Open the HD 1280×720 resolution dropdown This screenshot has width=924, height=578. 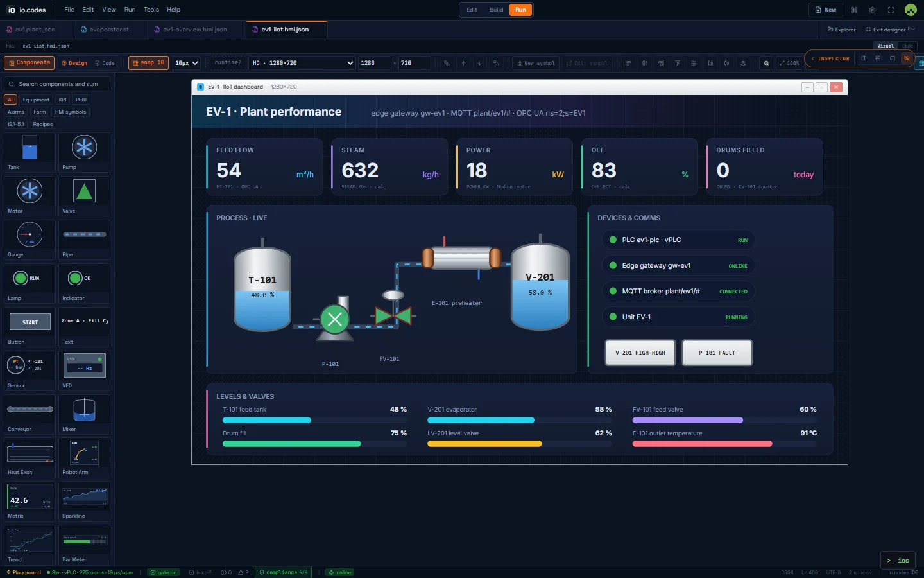(302, 63)
